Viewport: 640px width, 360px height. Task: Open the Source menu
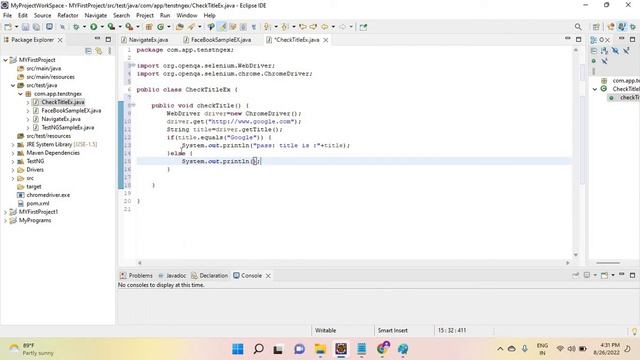click(42, 15)
